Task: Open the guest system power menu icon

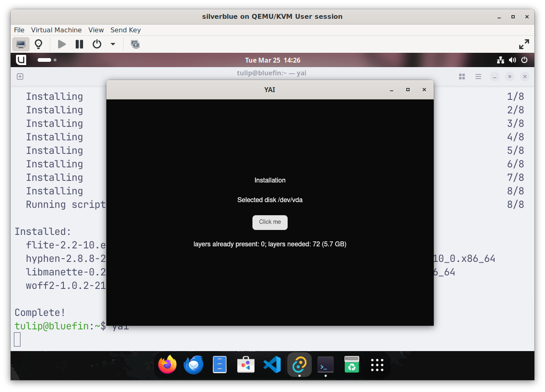Action: [524, 60]
